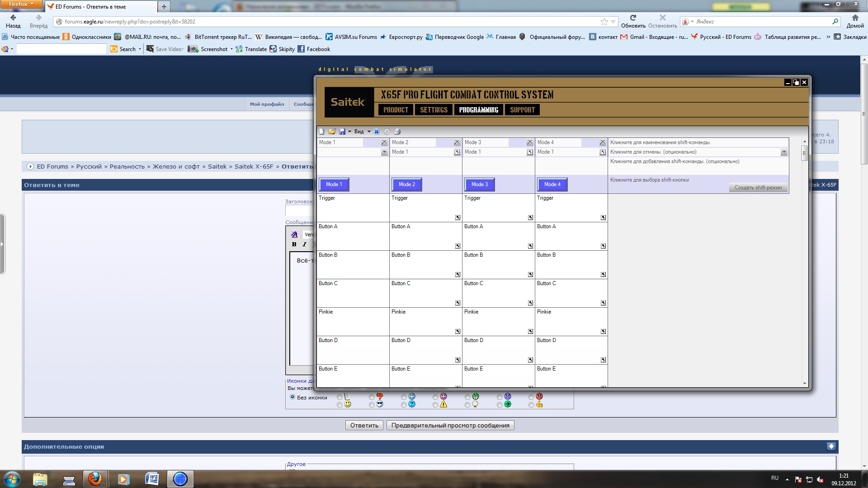The image size is (868, 488).
Task: Select the 'Без иконки' radio button
Action: [x=292, y=397]
